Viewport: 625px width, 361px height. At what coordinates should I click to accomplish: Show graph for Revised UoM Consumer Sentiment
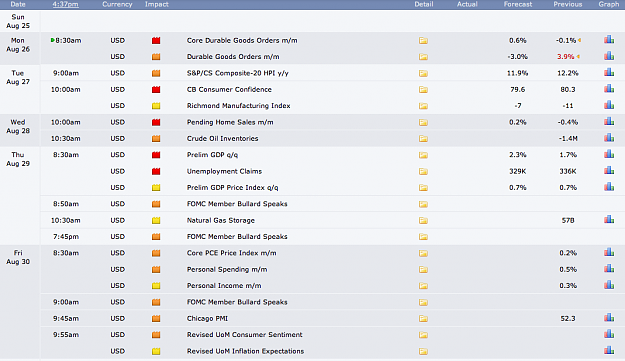(x=609, y=334)
